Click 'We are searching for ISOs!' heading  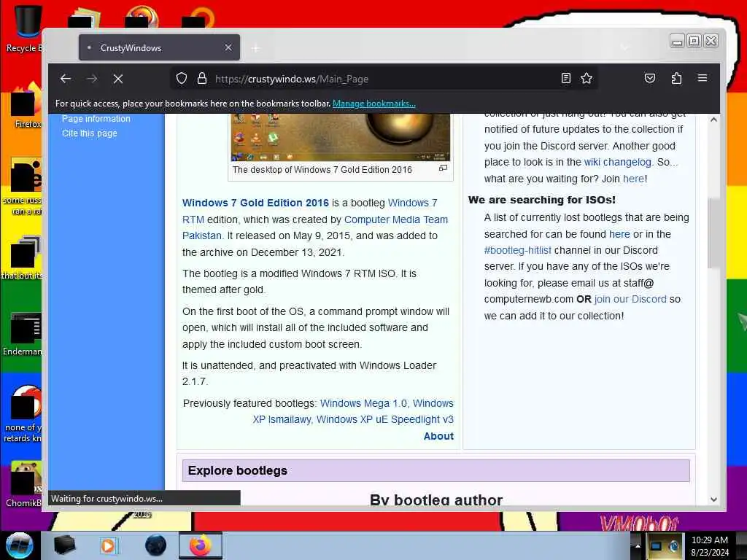click(542, 200)
